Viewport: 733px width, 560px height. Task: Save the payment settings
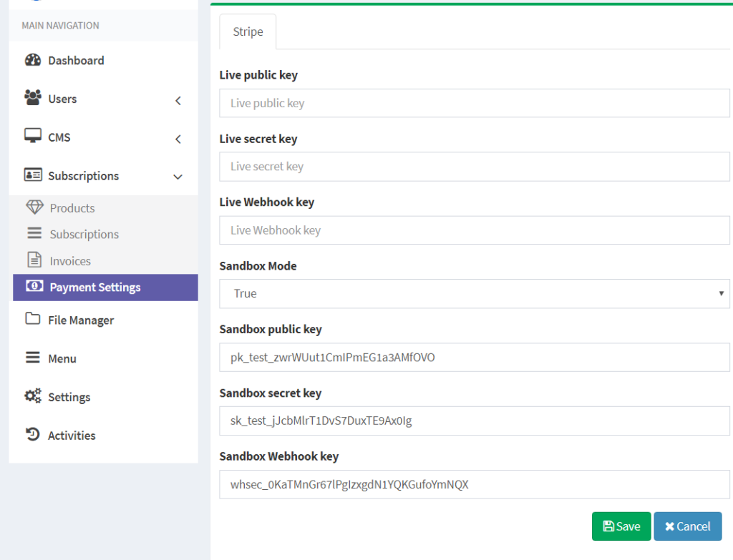coord(621,526)
